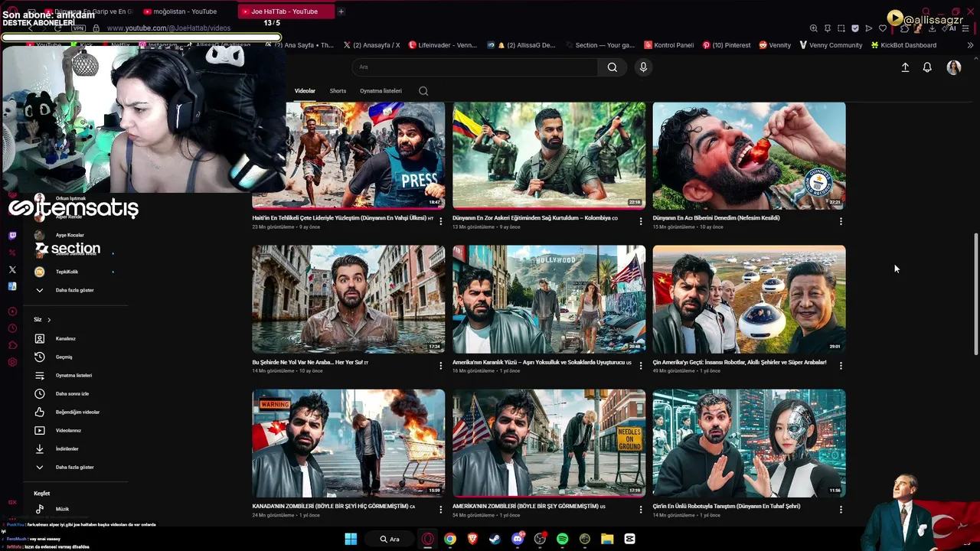The width and height of the screenshot is (980, 551).
Task: Open the Daha sonra izle clock icon
Action: 40,393
